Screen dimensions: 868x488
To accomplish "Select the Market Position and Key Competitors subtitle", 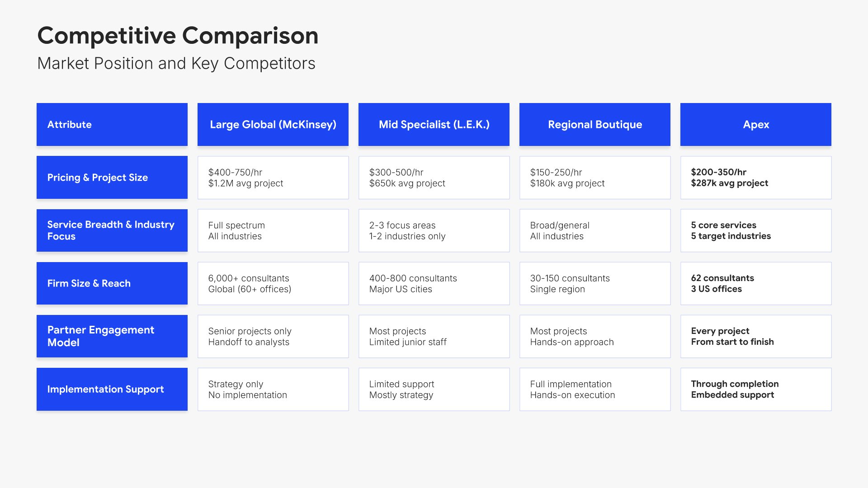I will [x=176, y=64].
